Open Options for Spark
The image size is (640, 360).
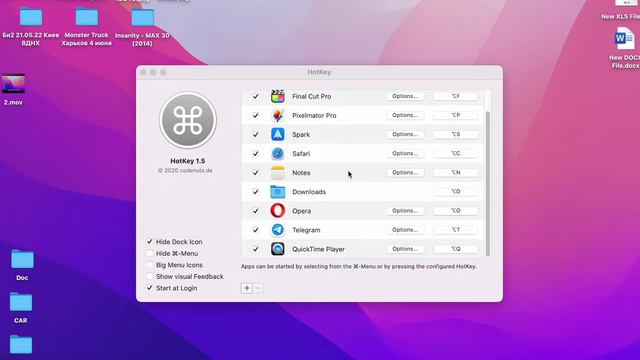[405, 134]
